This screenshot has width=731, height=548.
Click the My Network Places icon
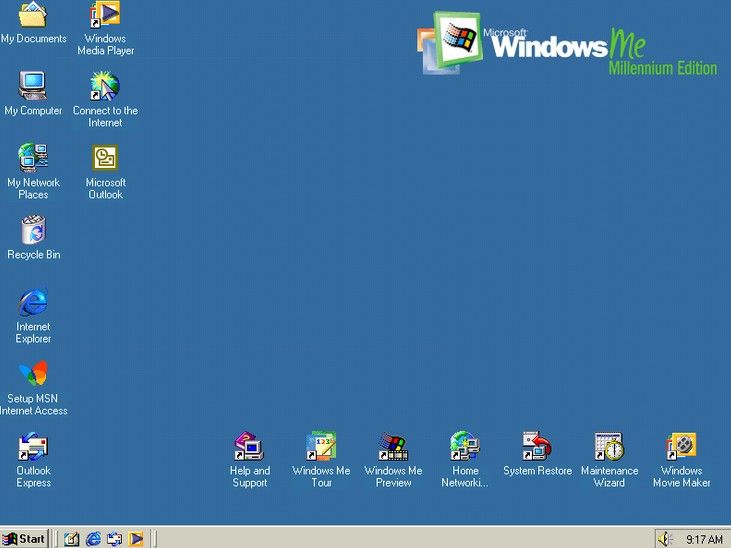pyautogui.click(x=33, y=158)
